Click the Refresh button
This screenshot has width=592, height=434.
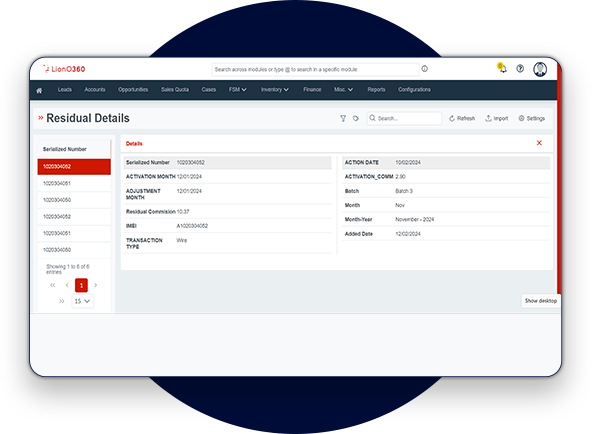462,119
